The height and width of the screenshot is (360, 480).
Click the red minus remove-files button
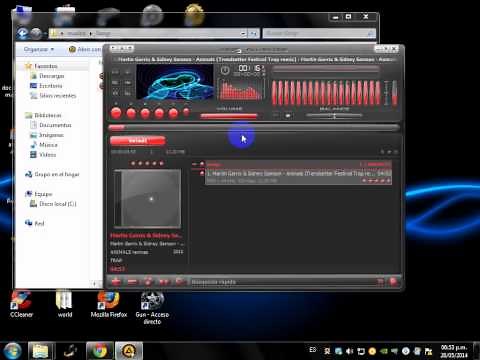pyautogui.click(x=132, y=282)
